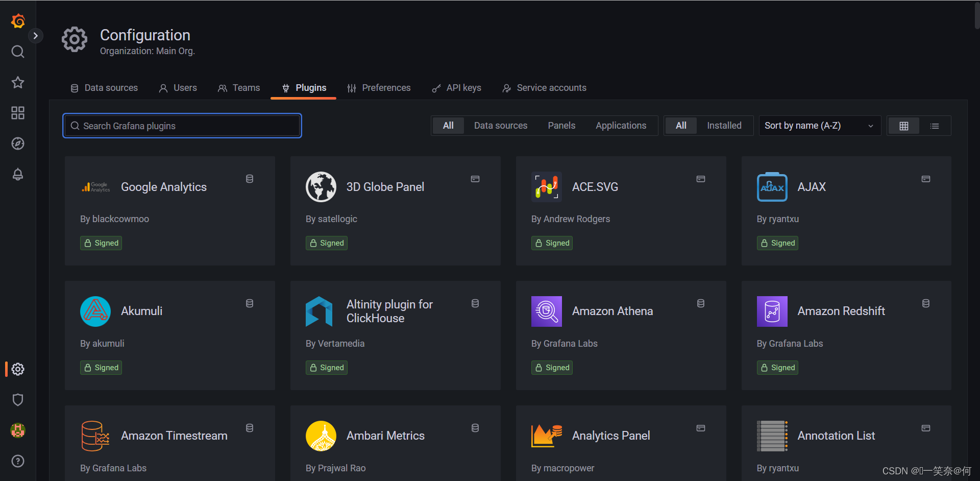Open the ACE.SVG plugin title
Viewport: 980px width, 481px height.
[x=595, y=187]
